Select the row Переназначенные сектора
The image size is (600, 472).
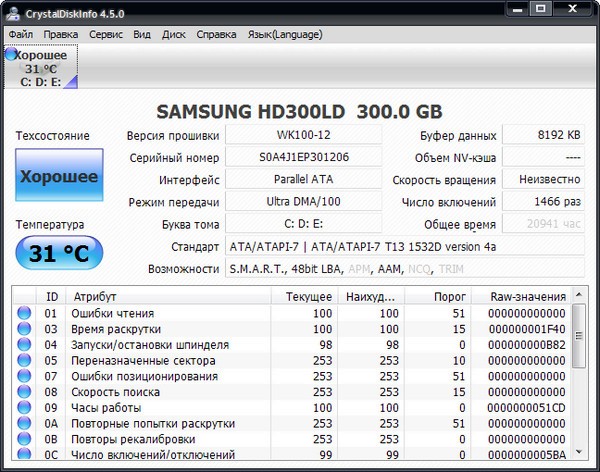292,360
